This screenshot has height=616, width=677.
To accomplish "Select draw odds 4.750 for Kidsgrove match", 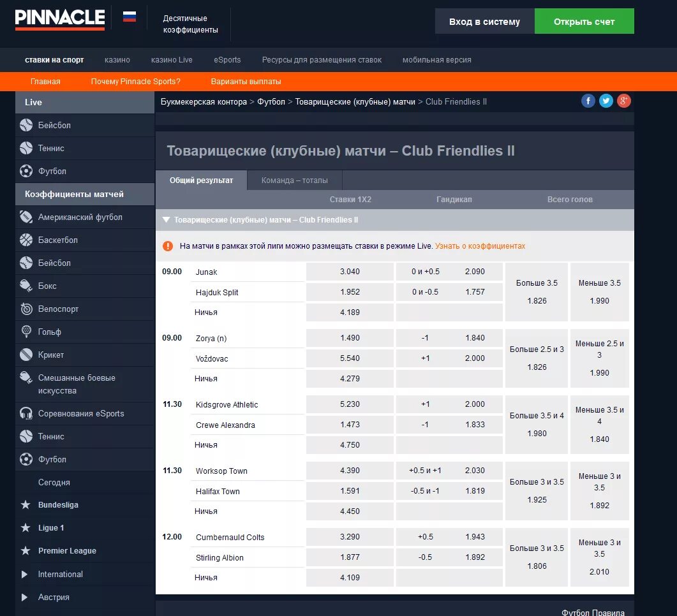I will click(x=350, y=444).
